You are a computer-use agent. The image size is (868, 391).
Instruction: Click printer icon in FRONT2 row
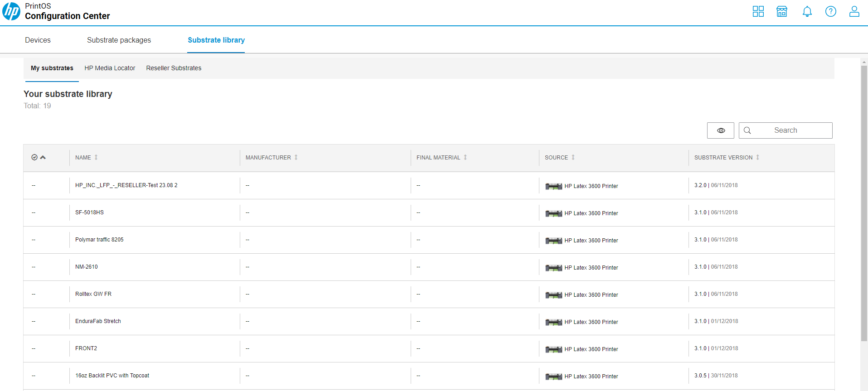(x=553, y=349)
